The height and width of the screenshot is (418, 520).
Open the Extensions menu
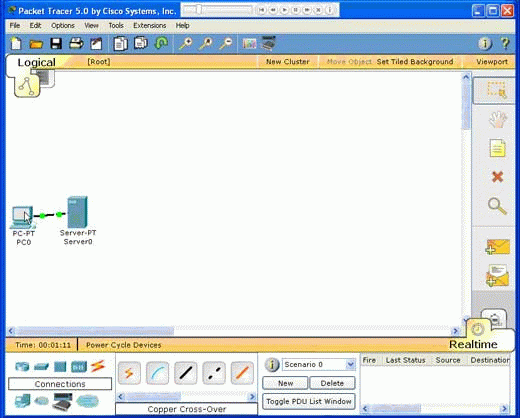click(x=149, y=25)
